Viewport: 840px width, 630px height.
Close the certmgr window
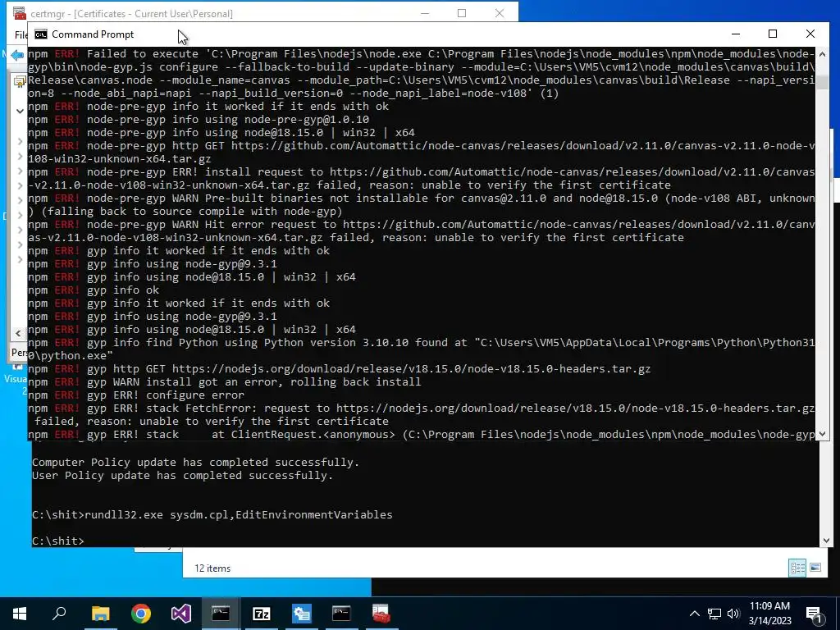[500, 13]
